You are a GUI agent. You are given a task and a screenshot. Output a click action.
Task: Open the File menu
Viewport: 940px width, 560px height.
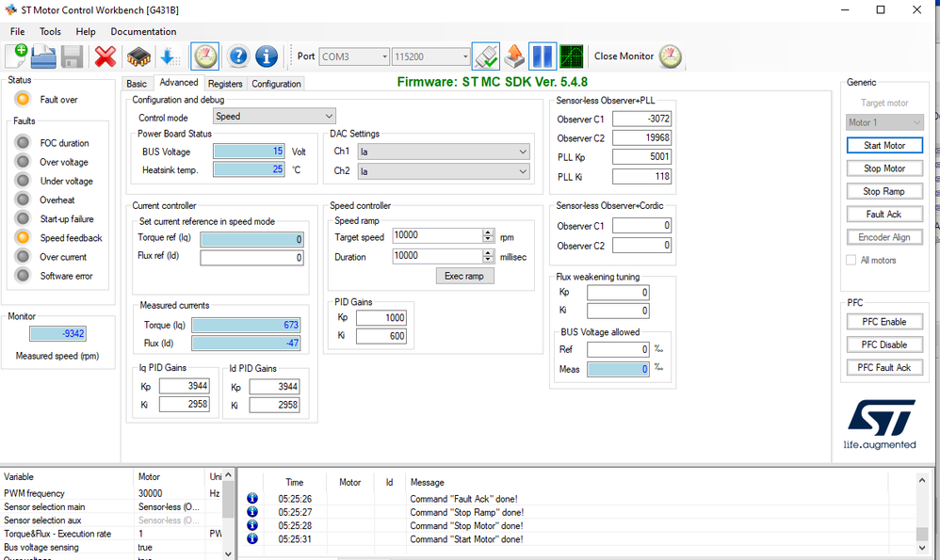pyautogui.click(x=17, y=31)
